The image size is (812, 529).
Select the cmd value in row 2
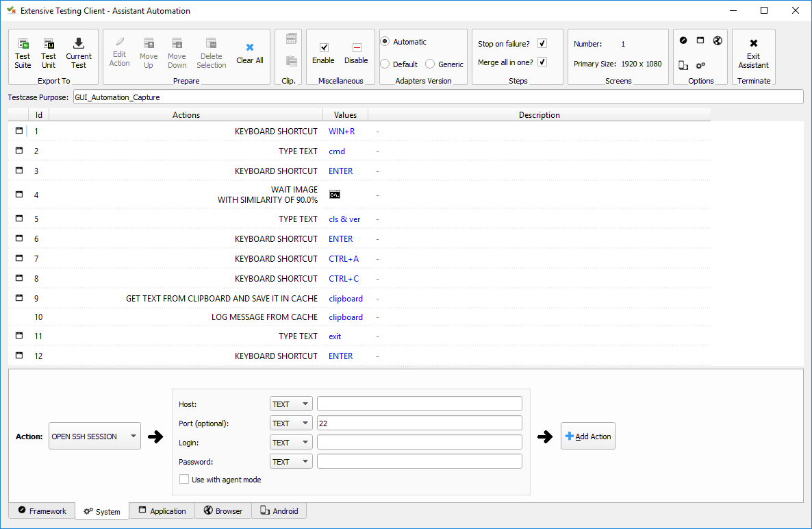coord(337,151)
